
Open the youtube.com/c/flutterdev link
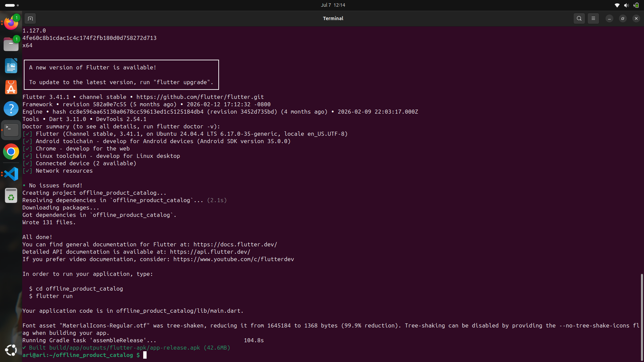tap(233, 259)
